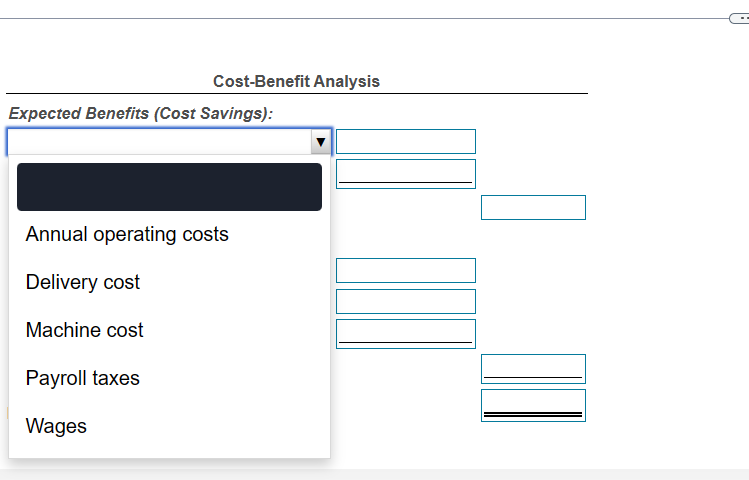Click first cost amount input field

click(406, 270)
